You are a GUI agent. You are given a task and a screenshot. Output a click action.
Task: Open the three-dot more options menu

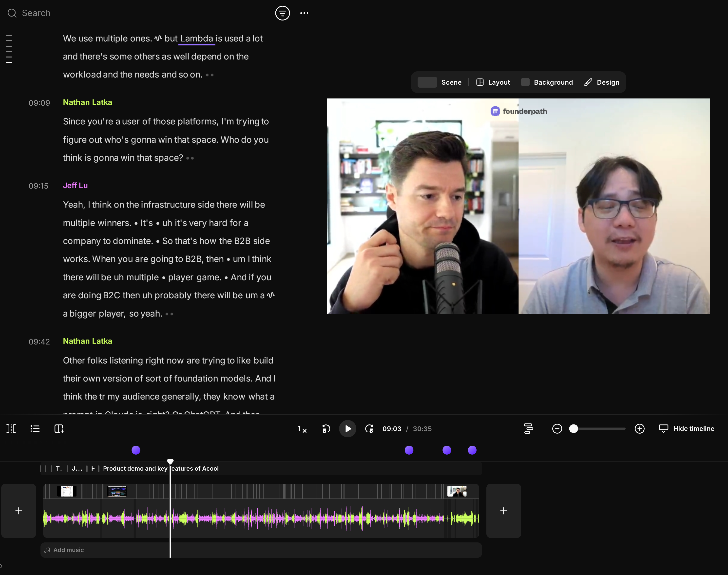coord(304,13)
